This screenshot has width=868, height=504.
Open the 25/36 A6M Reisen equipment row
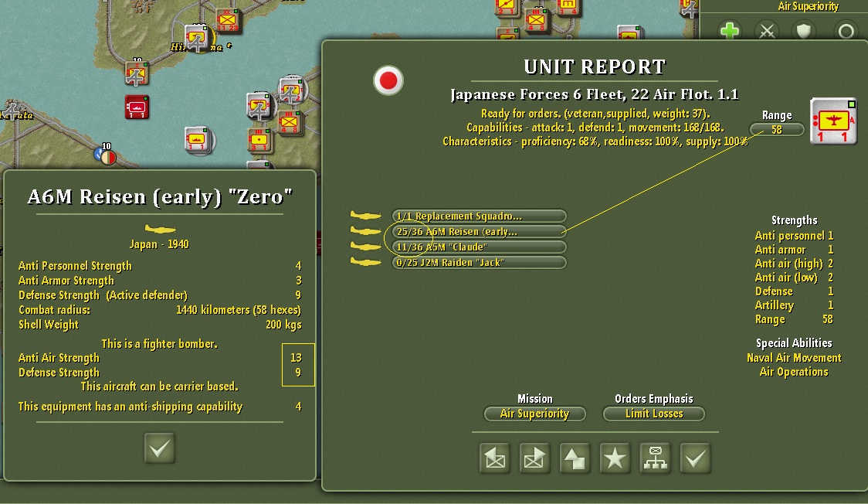(x=479, y=231)
